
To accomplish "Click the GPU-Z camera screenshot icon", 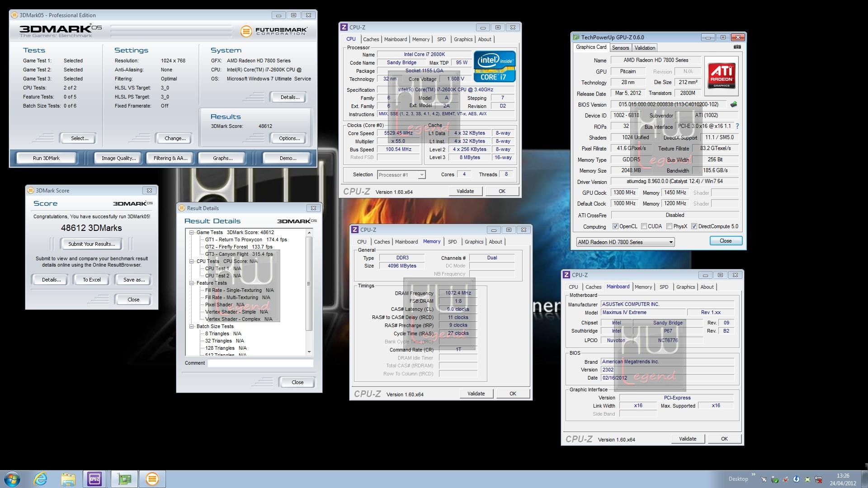I will pos(737,47).
